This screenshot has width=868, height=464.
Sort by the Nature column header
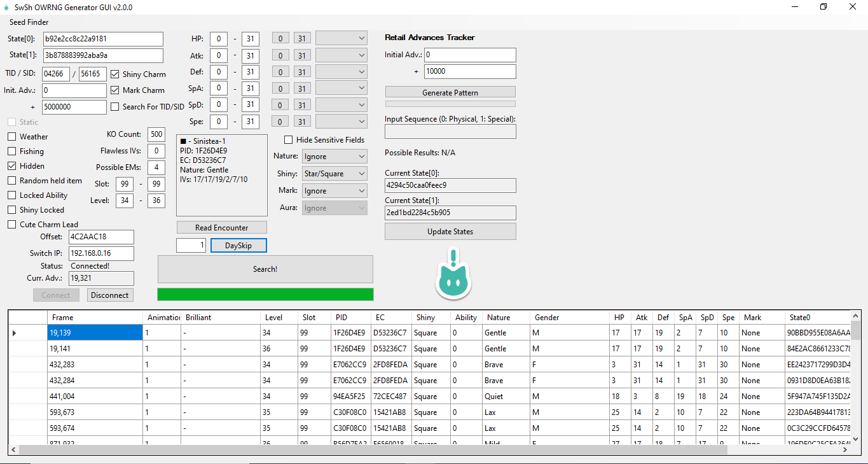coord(506,318)
